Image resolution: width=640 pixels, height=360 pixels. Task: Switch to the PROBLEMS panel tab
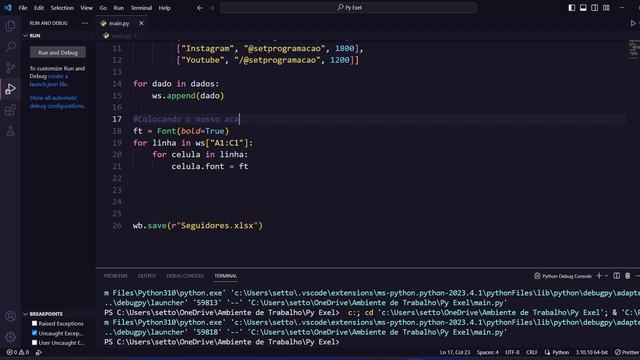[116, 276]
